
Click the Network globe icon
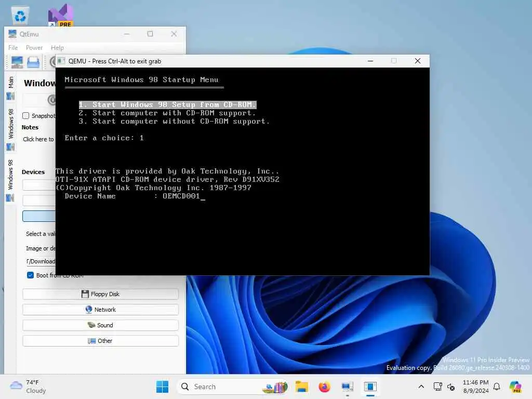click(89, 310)
